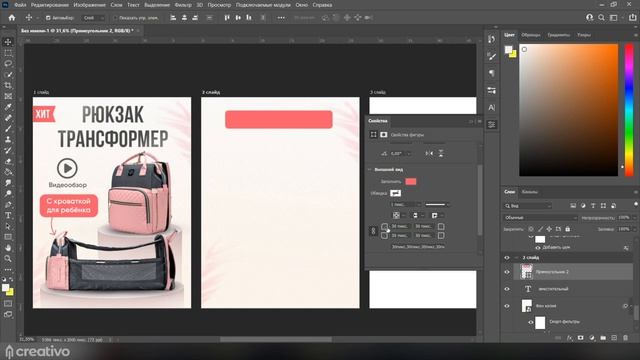The image size is (640, 360).
Task: Align right edges in the options bar
Action: coord(195,18)
